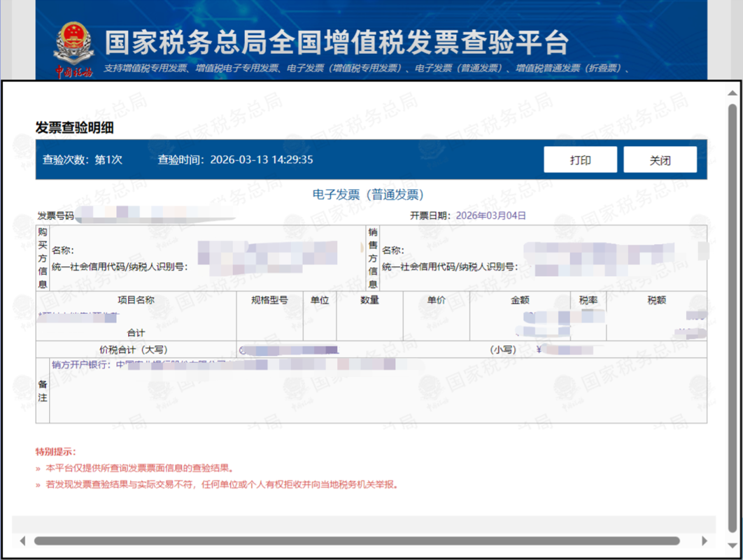743x560 pixels.
Task: Click the 金额 column header
Action: 520,300
